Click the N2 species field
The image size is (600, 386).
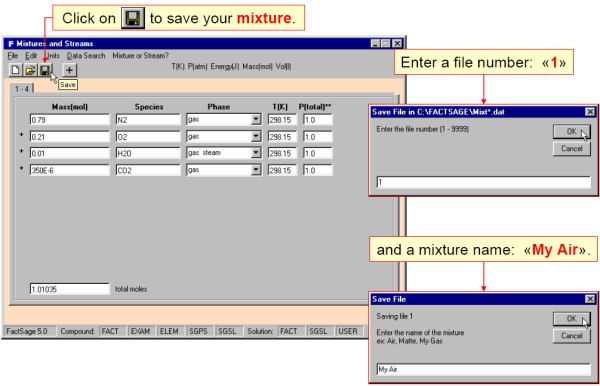[148, 120]
